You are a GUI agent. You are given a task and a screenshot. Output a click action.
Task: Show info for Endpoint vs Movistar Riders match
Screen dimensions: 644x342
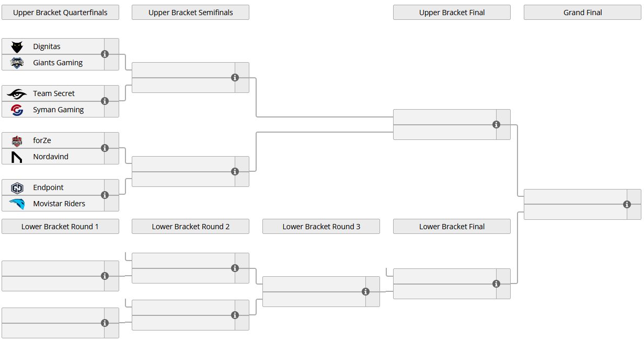coord(105,195)
